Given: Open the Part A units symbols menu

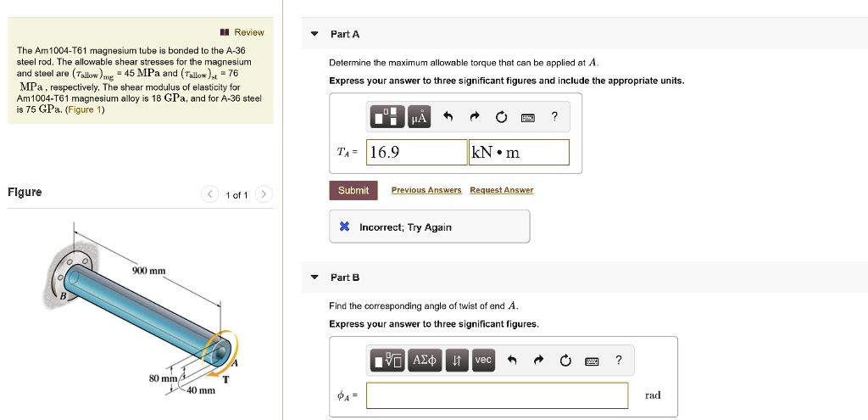Looking at the screenshot, I should [418, 118].
